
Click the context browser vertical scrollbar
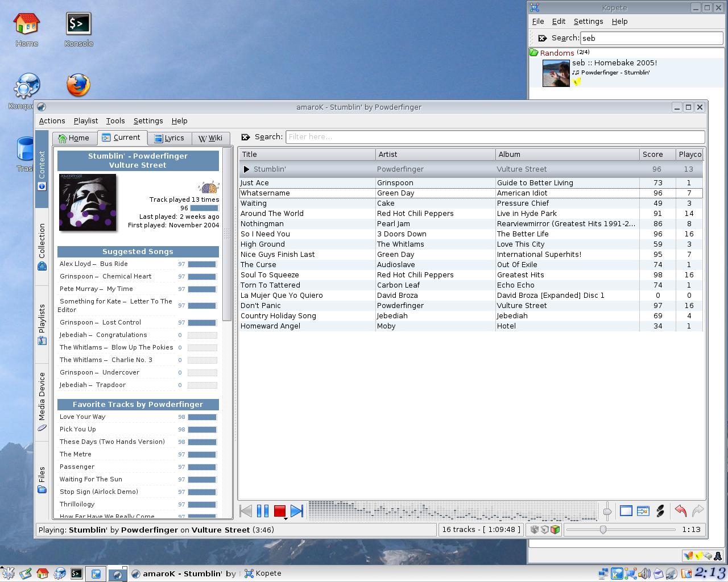point(227,234)
